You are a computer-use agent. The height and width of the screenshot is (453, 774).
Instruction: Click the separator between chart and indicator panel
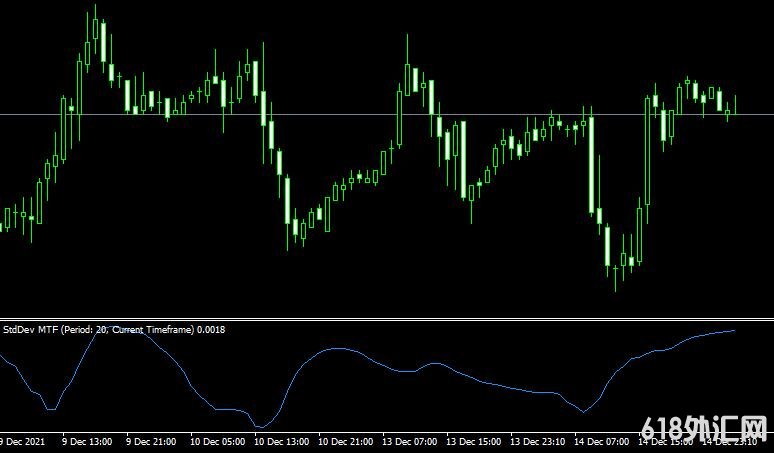click(387, 319)
